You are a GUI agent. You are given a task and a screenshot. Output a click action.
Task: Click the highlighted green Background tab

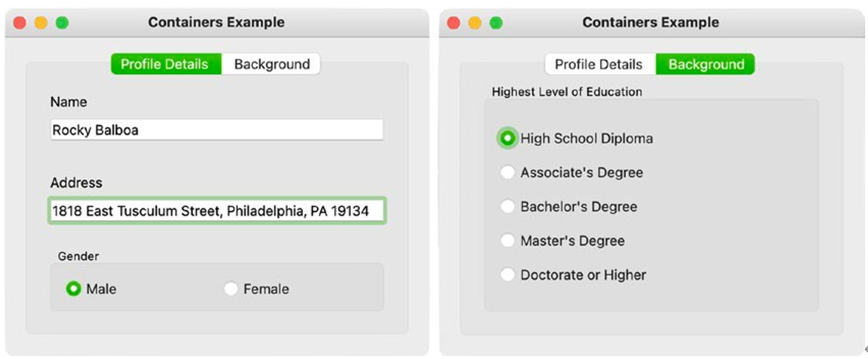(x=706, y=64)
